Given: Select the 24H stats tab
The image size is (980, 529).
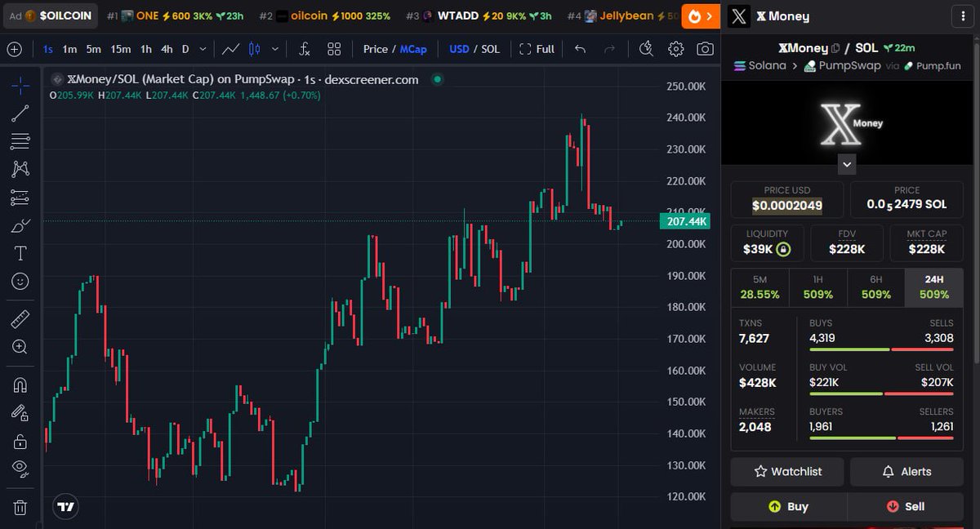Looking at the screenshot, I should [x=934, y=287].
